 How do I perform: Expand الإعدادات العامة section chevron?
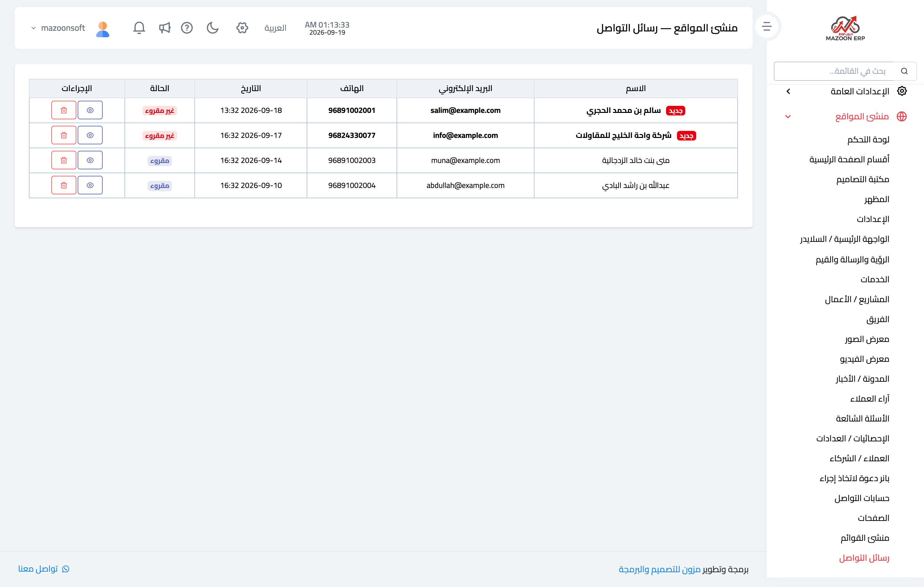[x=788, y=91]
